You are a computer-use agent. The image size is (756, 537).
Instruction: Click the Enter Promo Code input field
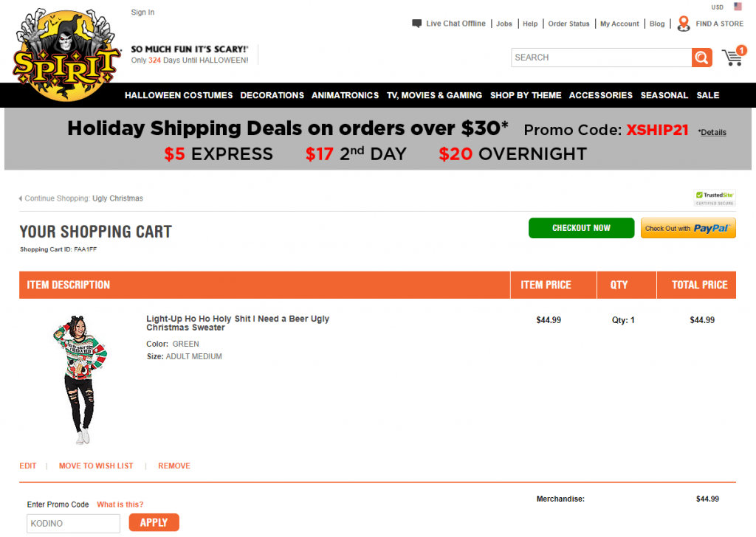(73, 523)
